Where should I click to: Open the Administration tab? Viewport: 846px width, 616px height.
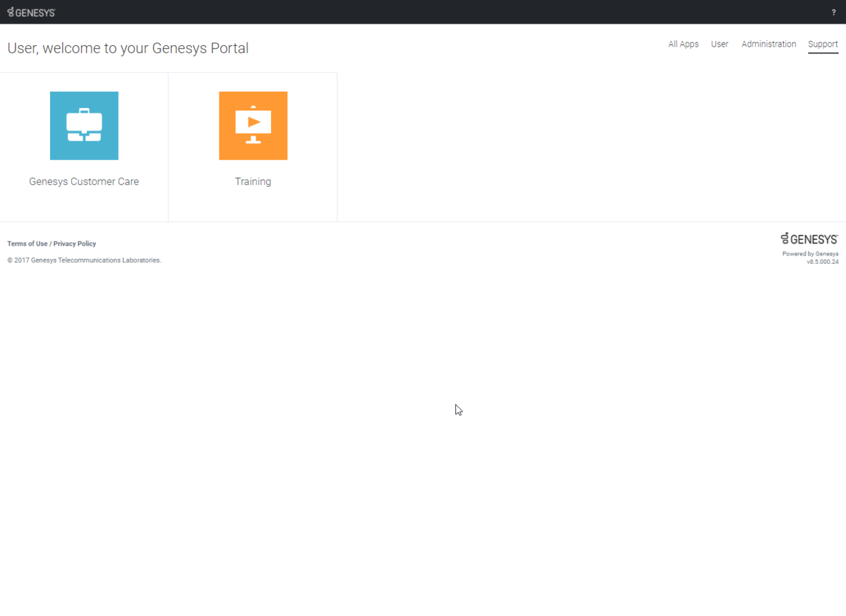pos(768,44)
